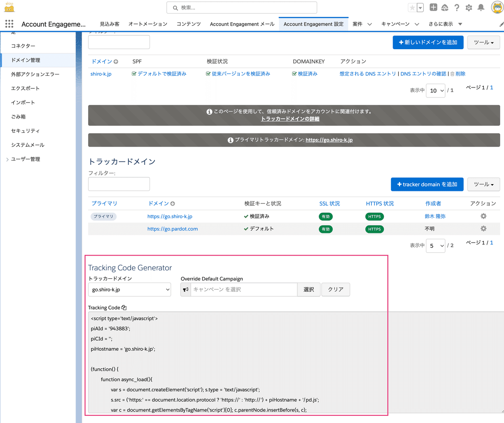Screen dimensions: 504x423
Task: Open the ツール dropdown for tracker domains
Action: pos(483,184)
